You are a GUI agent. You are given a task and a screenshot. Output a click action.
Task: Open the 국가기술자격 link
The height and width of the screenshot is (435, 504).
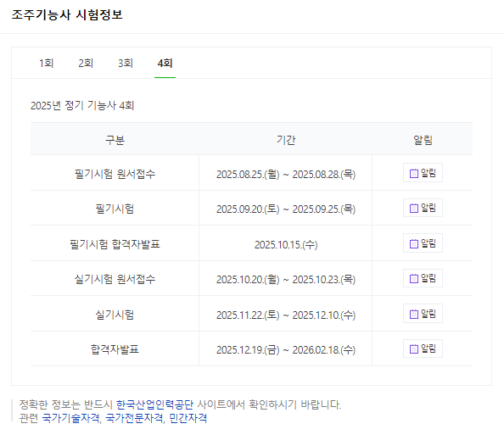[x=70, y=418]
